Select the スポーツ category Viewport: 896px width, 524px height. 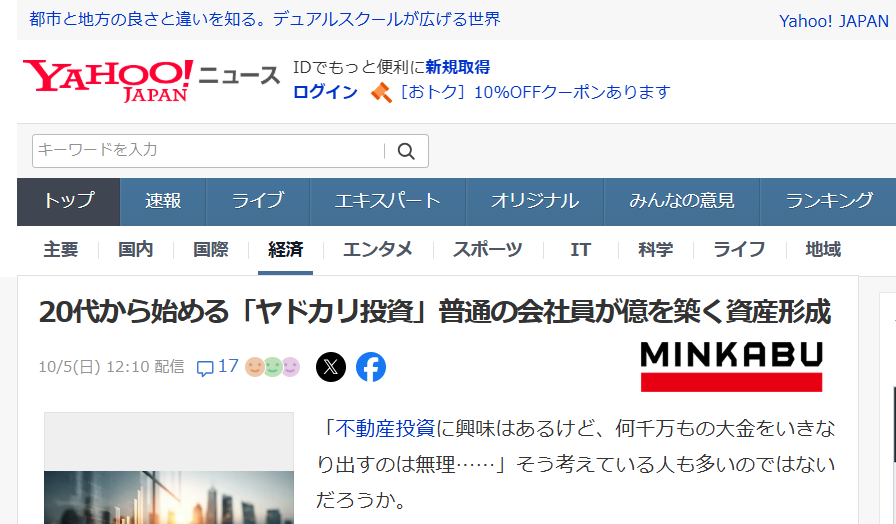pos(487,249)
